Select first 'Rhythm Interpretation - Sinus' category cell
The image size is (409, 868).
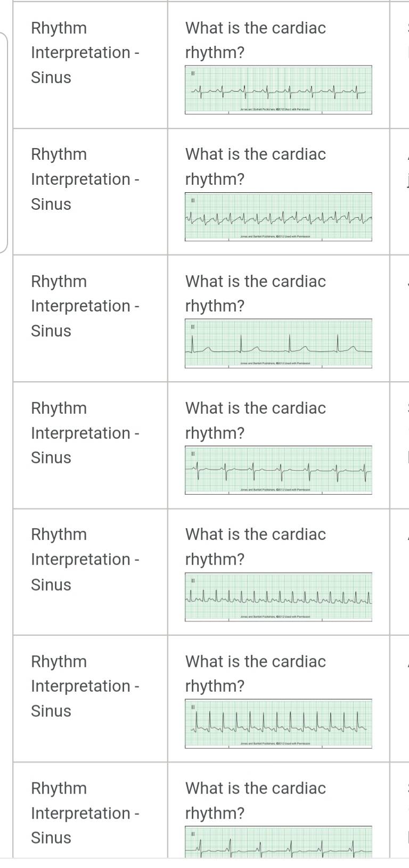(90, 65)
